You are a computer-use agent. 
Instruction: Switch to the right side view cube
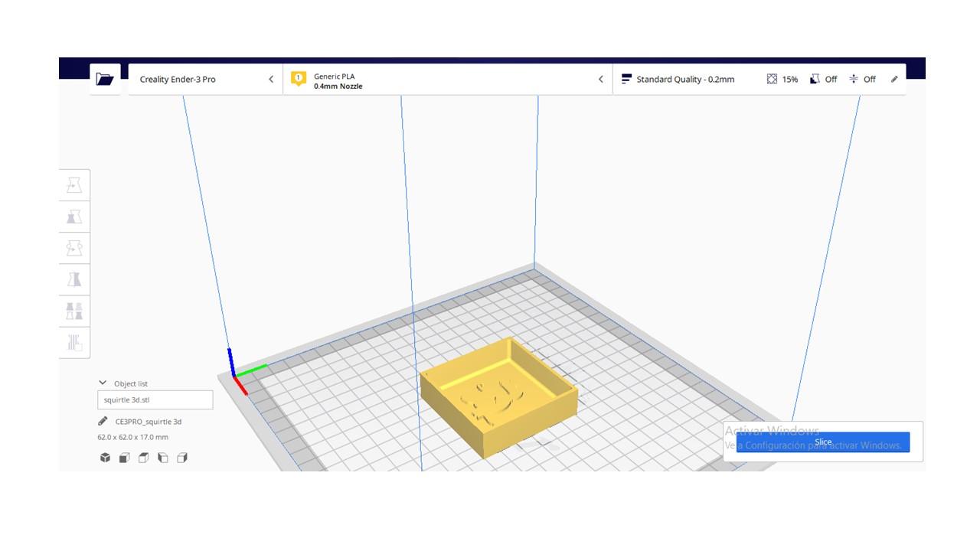pos(181,458)
